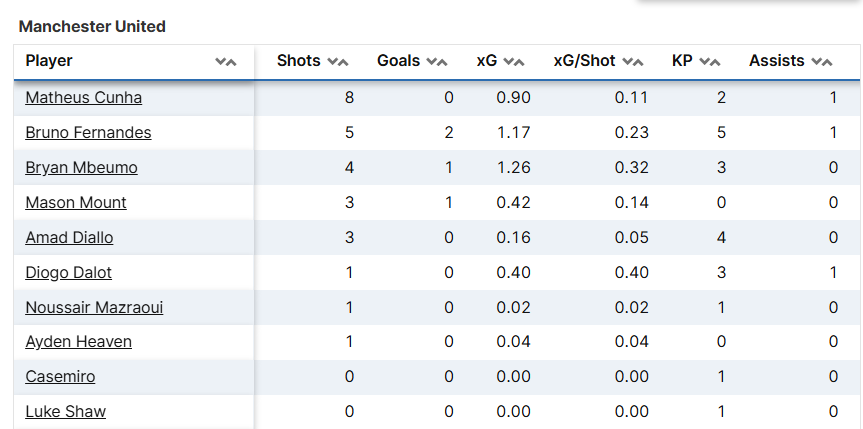Click sort arrows beside Goals header
The height and width of the screenshot is (429, 863).
pyautogui.click(x=436, y=62)
